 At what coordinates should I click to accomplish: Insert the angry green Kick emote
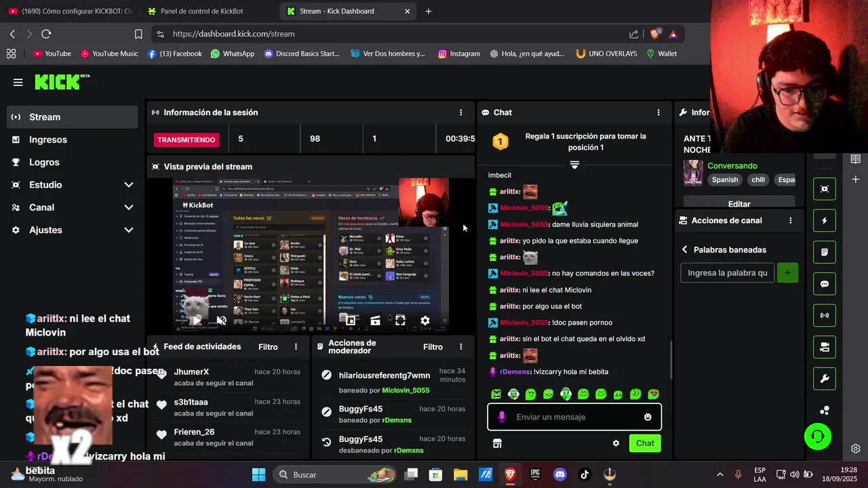click(x=496, y=394)
